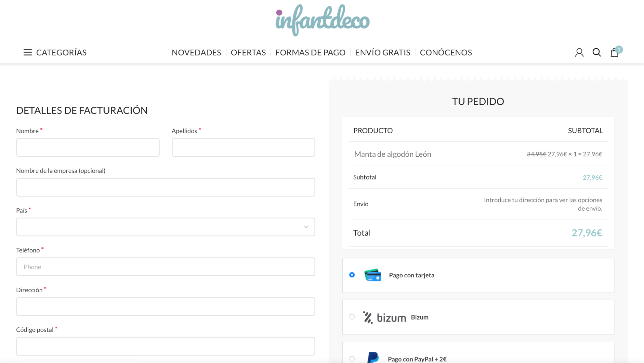
Task: Select the Bizum radio button
Action: click(x=352, y=317)
